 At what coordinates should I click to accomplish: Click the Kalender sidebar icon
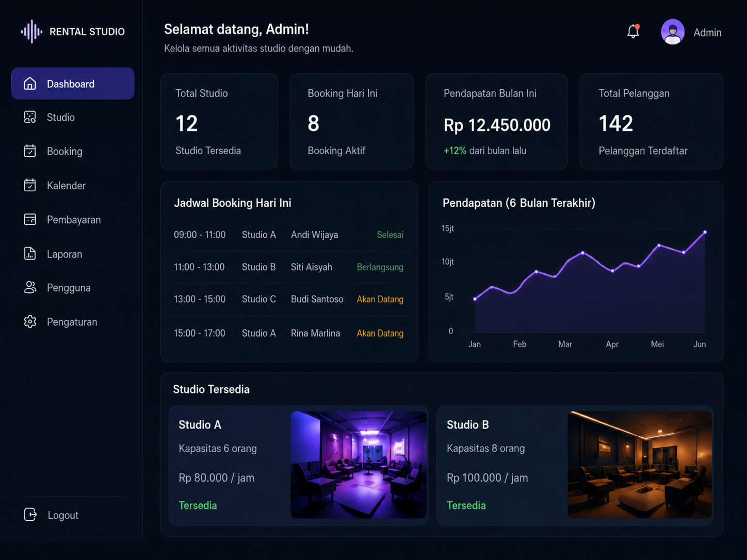click(30, 185)
